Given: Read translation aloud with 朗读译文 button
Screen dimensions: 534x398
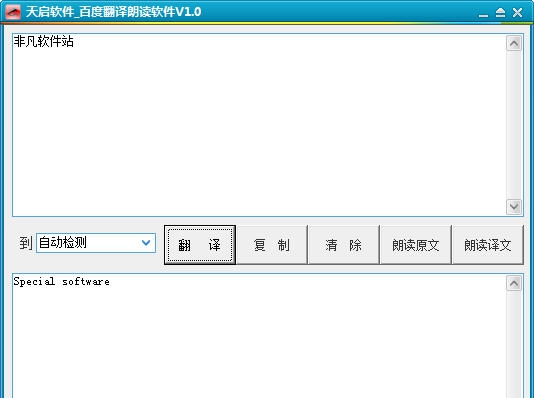Looking at the screenshot, I should click(x=488, y=245).
